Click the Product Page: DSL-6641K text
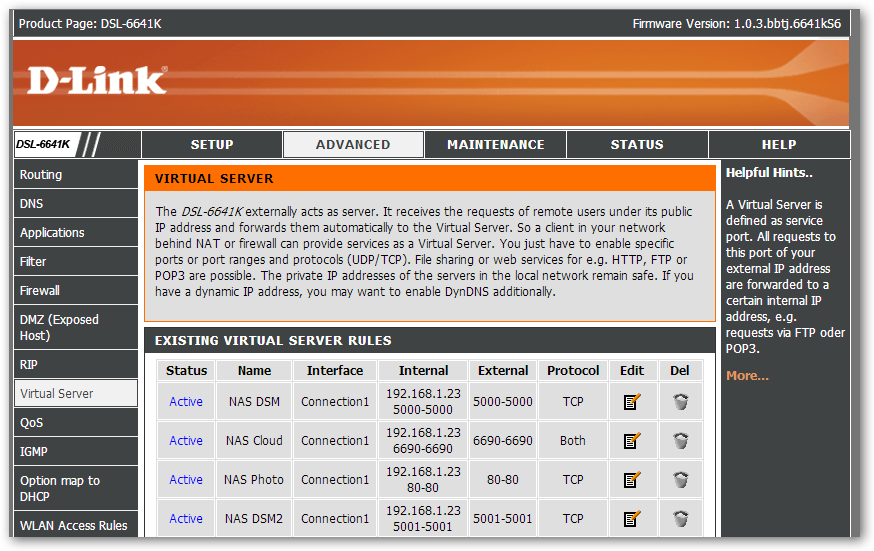 click(90, 24)
